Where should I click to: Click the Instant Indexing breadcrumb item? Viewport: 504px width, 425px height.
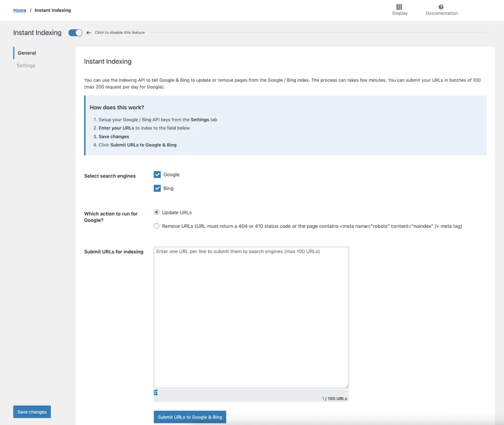(53, 10)
